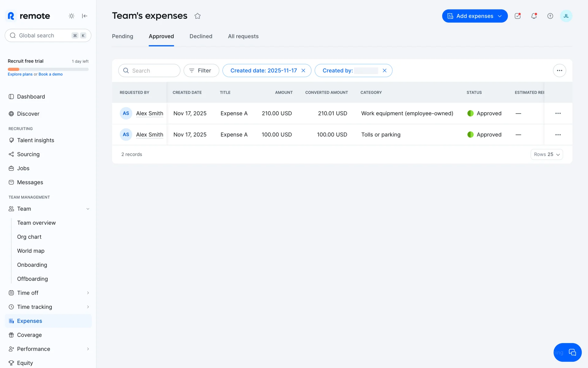
Task: Switch to the Declined tab
Action: pyautogui.click(x=201, y=36)
